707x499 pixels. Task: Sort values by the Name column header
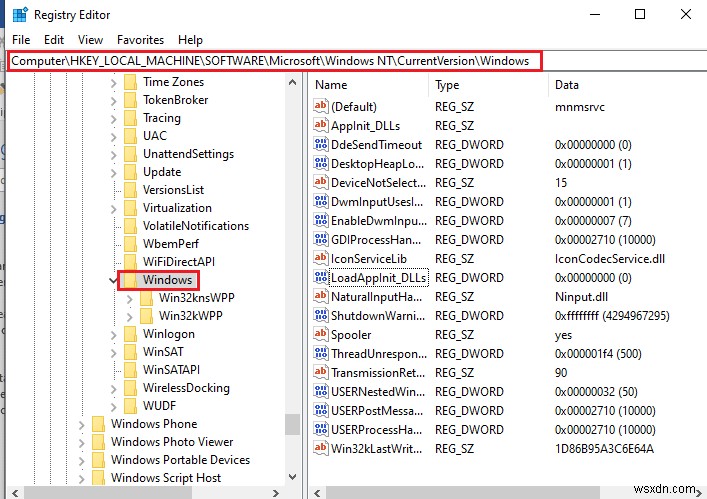click(369, 85)
